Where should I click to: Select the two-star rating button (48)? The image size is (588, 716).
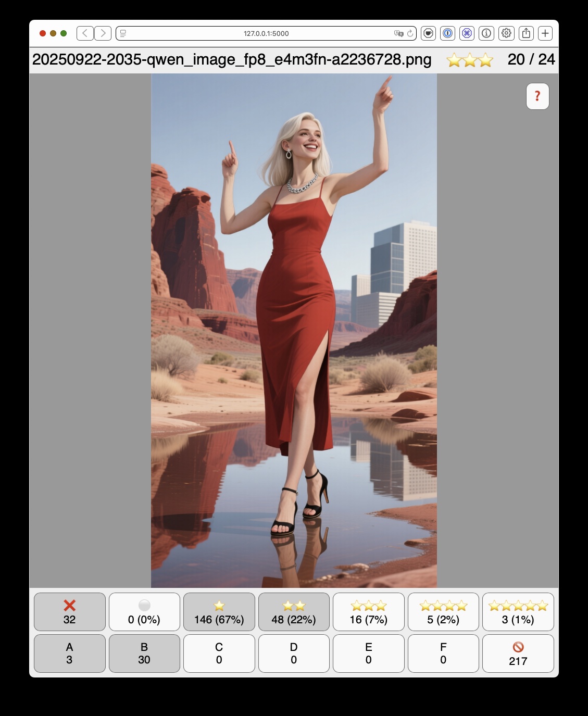pos(294,611)
